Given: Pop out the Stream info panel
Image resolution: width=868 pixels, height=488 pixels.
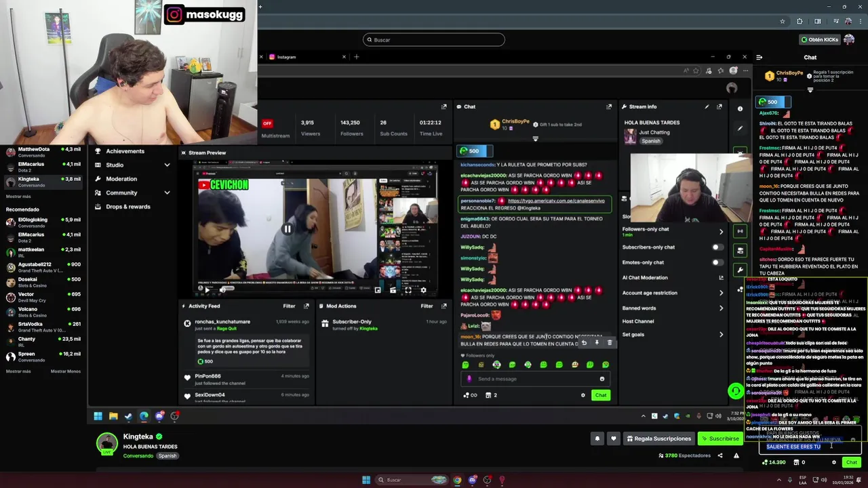Looking at the screenshot, I should point(719,106).
